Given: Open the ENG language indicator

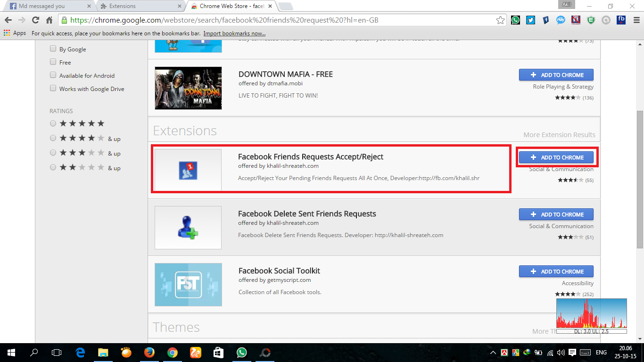Looking at the screenshot, I should coord(601,353).
